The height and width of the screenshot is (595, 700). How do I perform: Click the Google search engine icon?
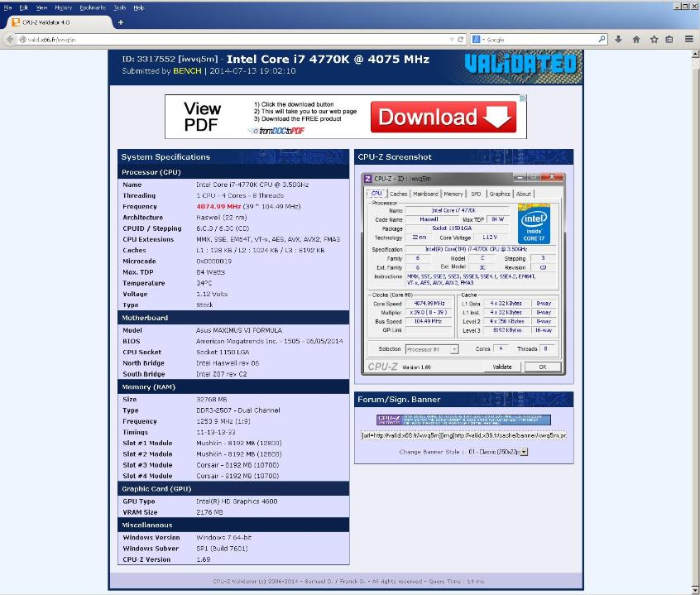point(477,39)
